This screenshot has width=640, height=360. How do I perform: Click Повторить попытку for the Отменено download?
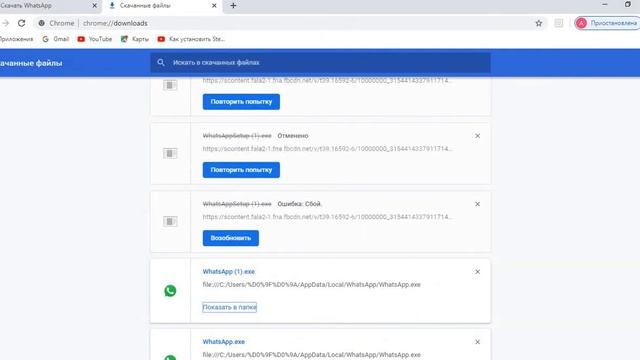(241, 170)
